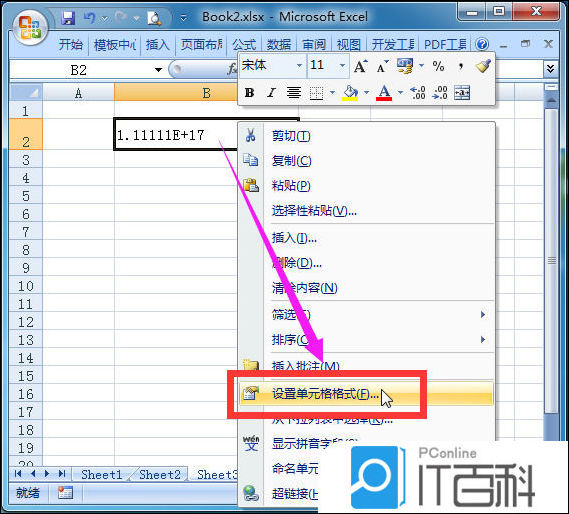Click the Select All corner button
This screenshot has height=514, width=569.
[x=26, y=93]
